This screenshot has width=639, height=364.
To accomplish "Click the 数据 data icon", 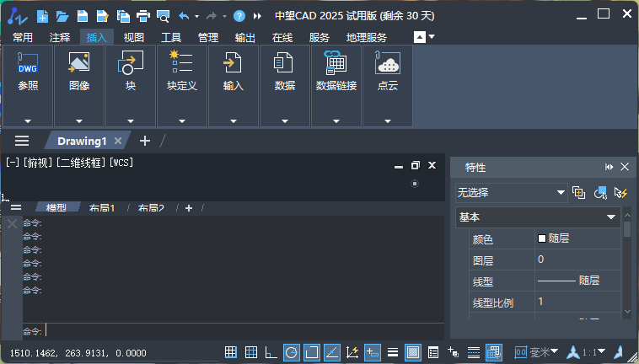I will tap(284, 63).
